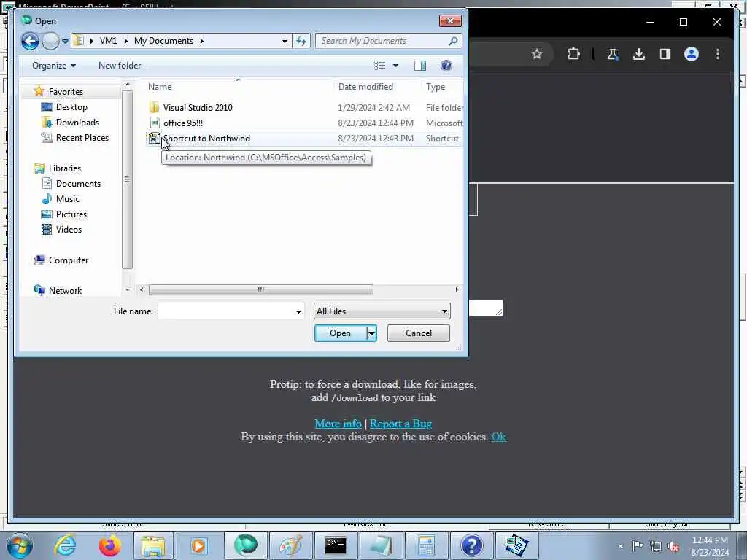
Task: Select Videos library
Action: coord(69,230)
